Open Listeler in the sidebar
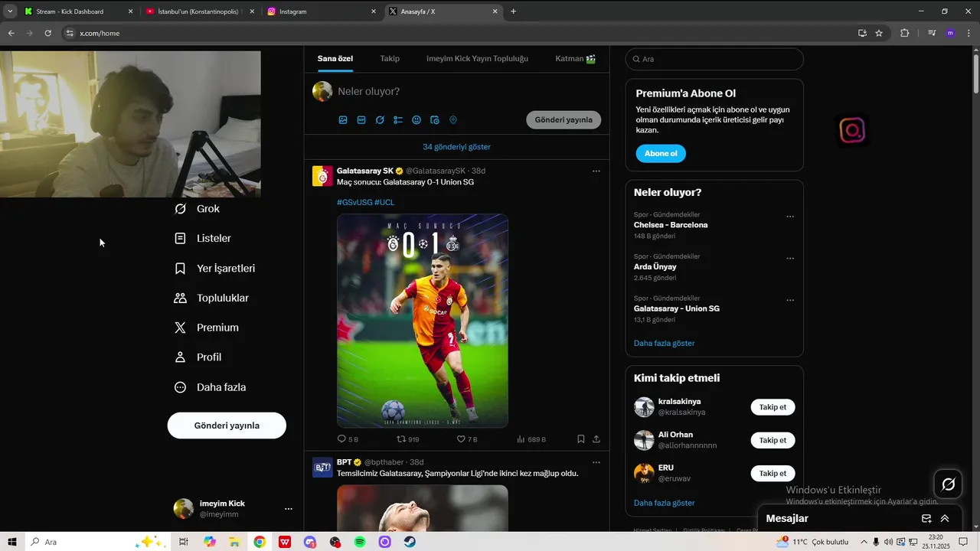 [203, 239]
